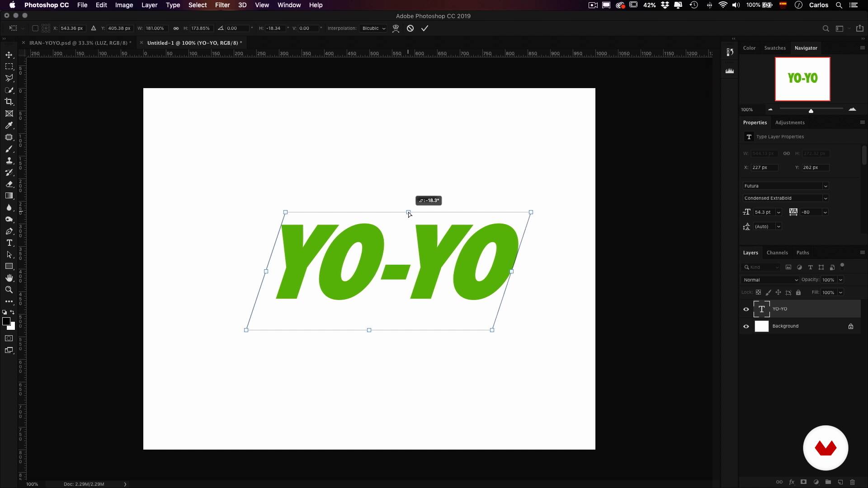Click the foreground color swatch
This screenshot has width=868, height=488.
click(x=6, y=321)
